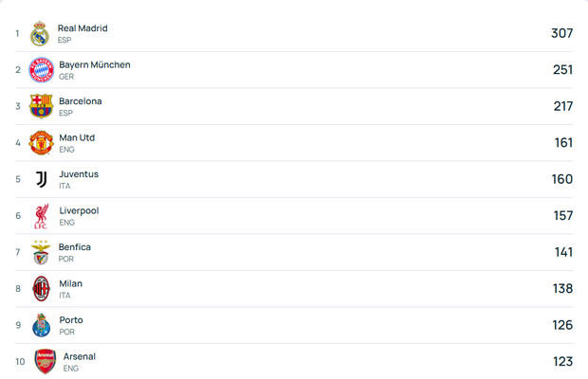Click Porto's 126 total
Viewport: 588px width, 379px height.
(x=563, y=325)
